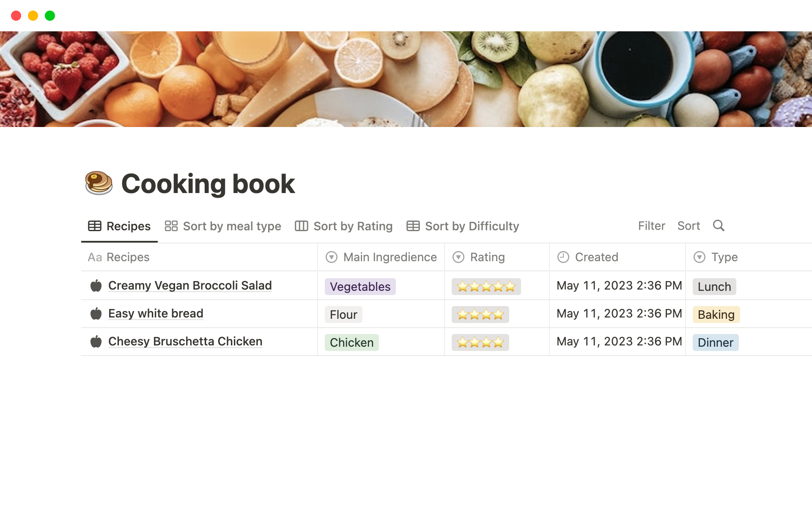Click the Sort button
Viewport: 812px width, 508px height.
point(688,226)
